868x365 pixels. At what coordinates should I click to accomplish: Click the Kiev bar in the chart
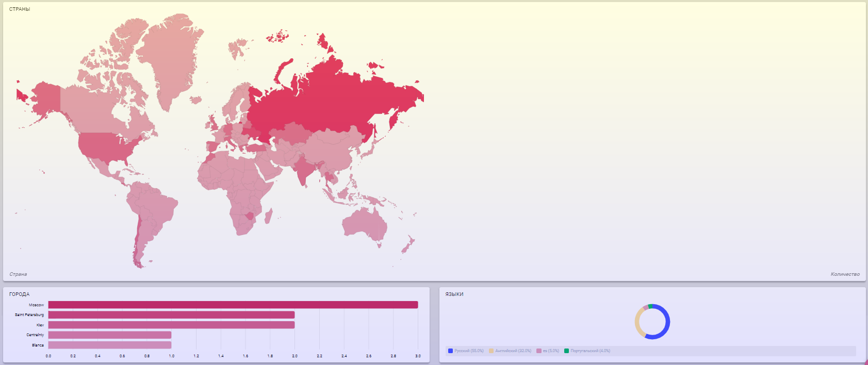[171, 325]
